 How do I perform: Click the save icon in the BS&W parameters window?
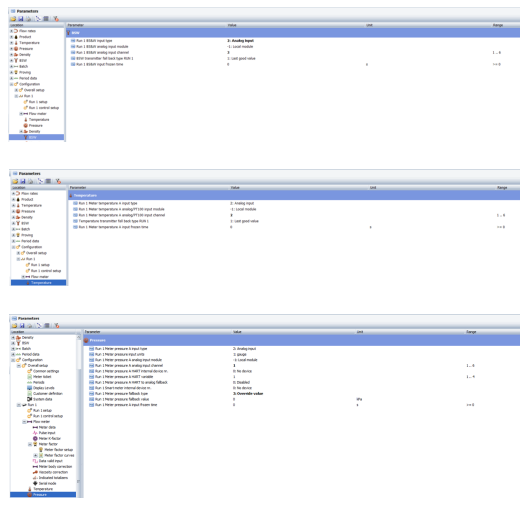[21, 19]
